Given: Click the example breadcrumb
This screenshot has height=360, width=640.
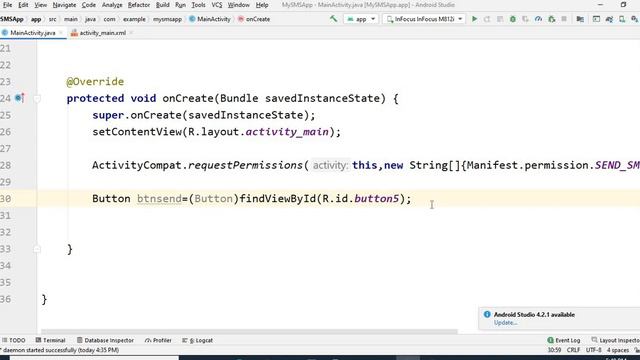Looking at the screenshot, I should [134, 19].
